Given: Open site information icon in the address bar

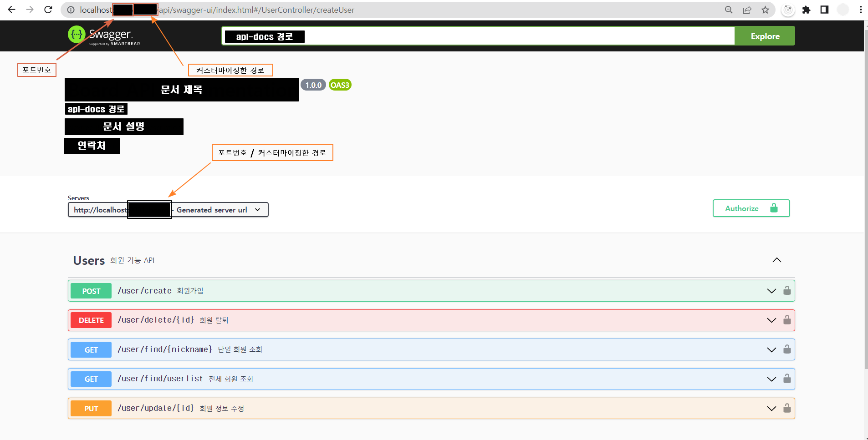Looking at the screenshot, I should 71,10.
